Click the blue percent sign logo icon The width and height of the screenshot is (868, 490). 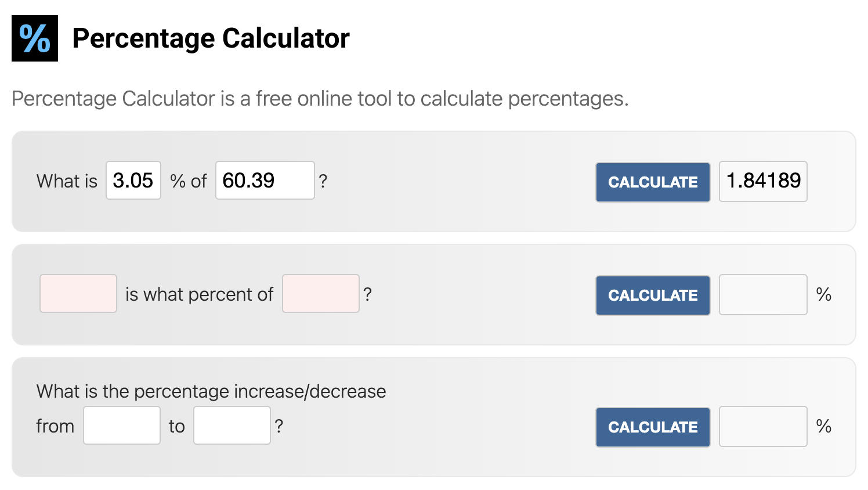(35, 38)
